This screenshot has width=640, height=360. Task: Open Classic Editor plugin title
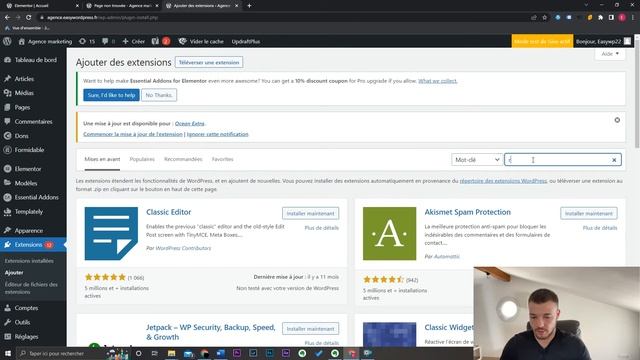pyautogui.click(x=169, y=212)
